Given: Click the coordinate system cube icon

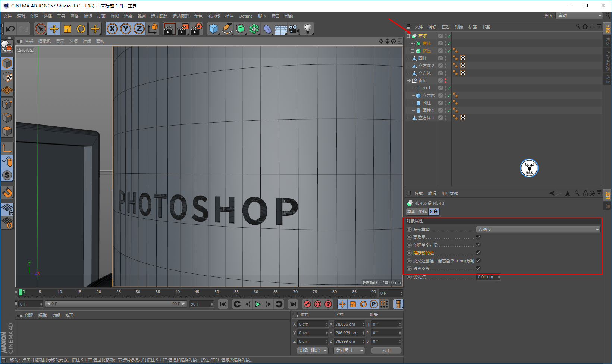Looking at the screenshot, I should [x=153, y=29].
